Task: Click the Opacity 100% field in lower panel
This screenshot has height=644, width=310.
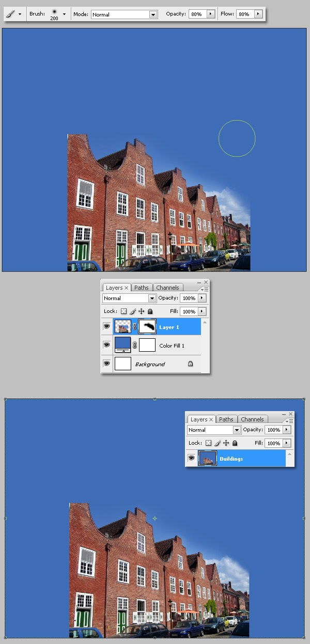Action: (273, 430)
